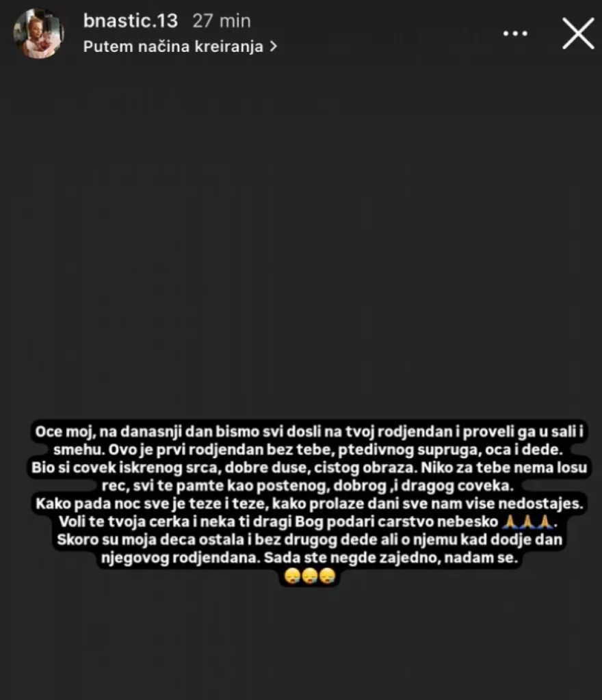Tap the line starting Skoro su moja deca
The height and width of the screenshot is (700, 602).
(309, 539)
